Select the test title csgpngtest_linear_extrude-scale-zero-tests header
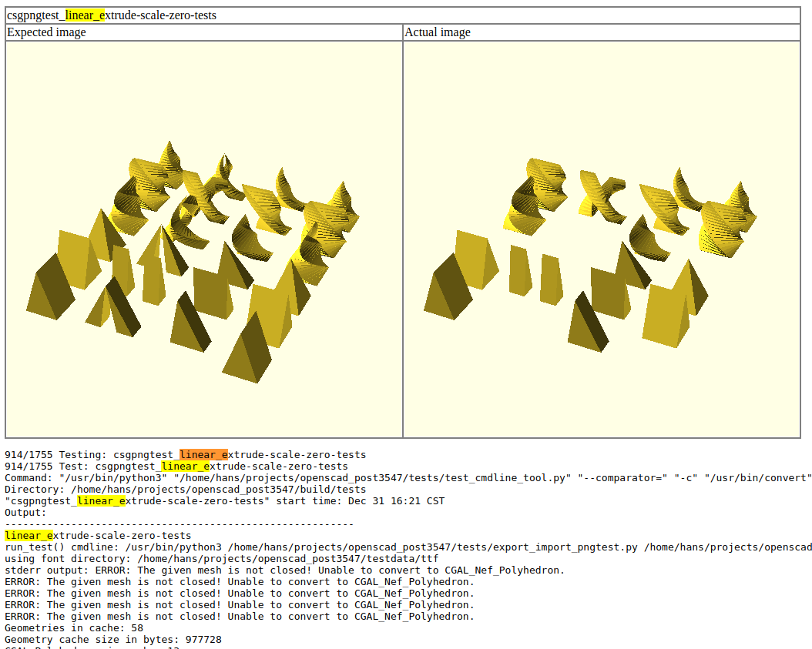Image resolution: width=812 pixels, height=649 pixels. (x=112, y=15)
